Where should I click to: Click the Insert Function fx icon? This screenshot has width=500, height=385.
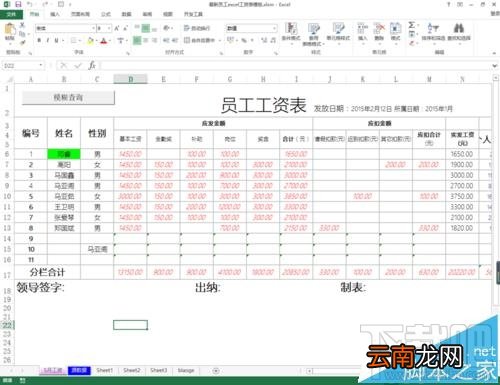pyautogui.click(x=92, y=65)
